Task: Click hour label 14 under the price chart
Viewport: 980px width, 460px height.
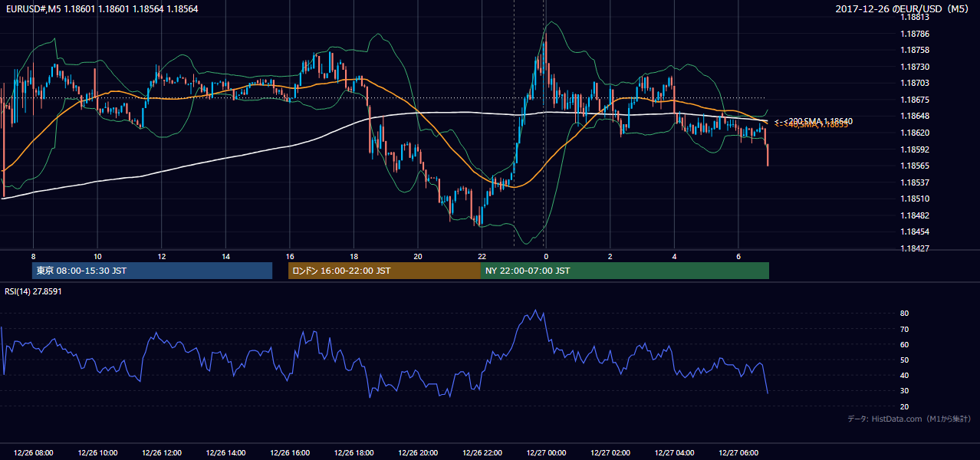Action: [x=225, y=256]
